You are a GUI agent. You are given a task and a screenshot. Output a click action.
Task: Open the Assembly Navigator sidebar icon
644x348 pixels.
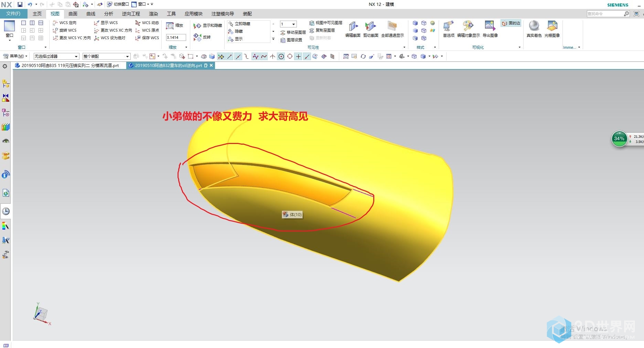pos(6,83)
